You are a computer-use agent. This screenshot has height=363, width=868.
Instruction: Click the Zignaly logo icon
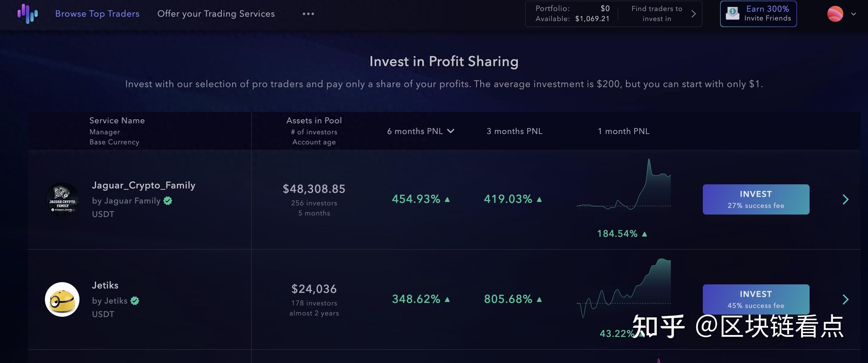pos(28,14)
